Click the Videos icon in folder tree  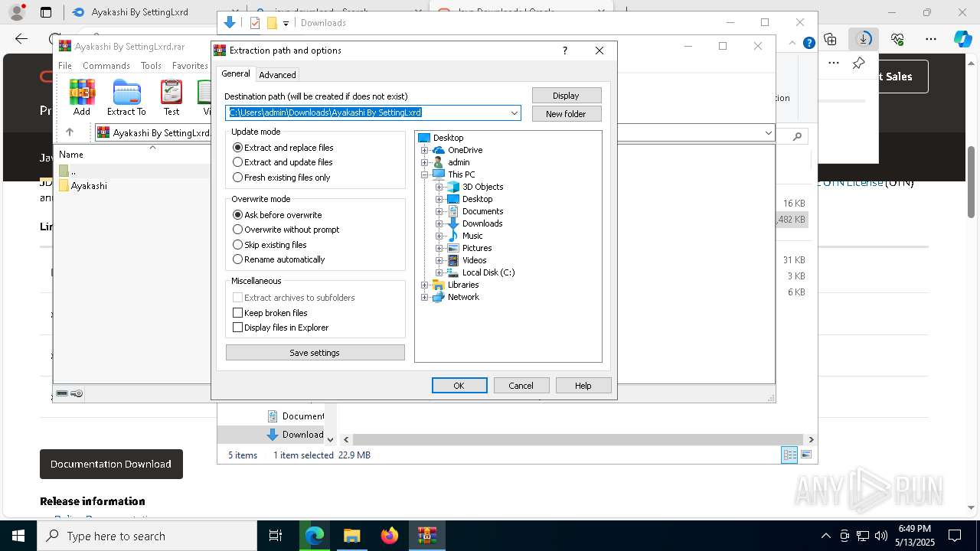453,260
